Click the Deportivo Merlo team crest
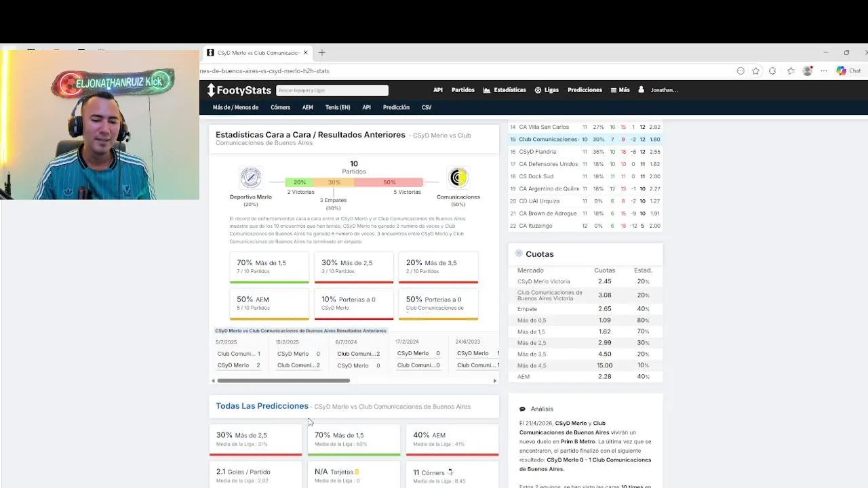The image size is (868, 488). [250, 178]
